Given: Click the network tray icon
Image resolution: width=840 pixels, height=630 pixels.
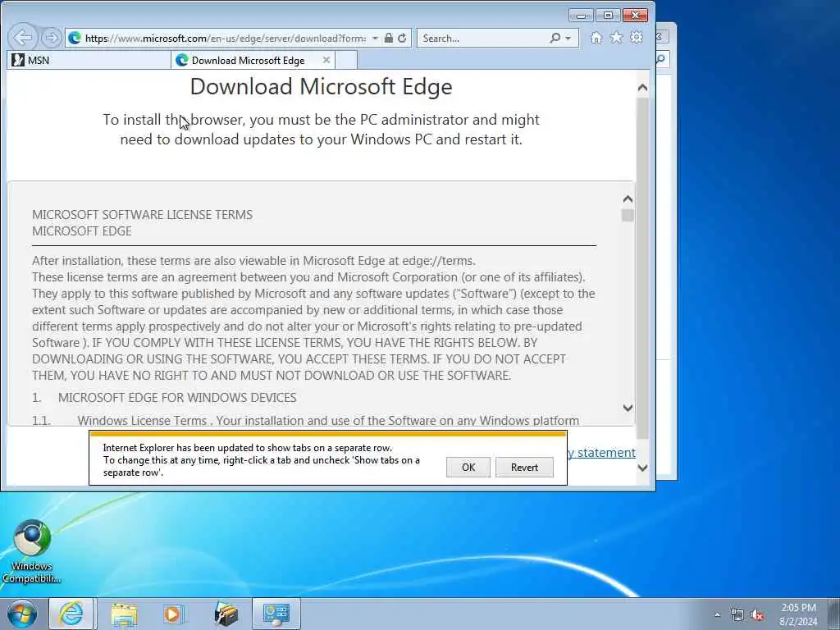Looking at the screenshot, I should click(x=737, y=614).
